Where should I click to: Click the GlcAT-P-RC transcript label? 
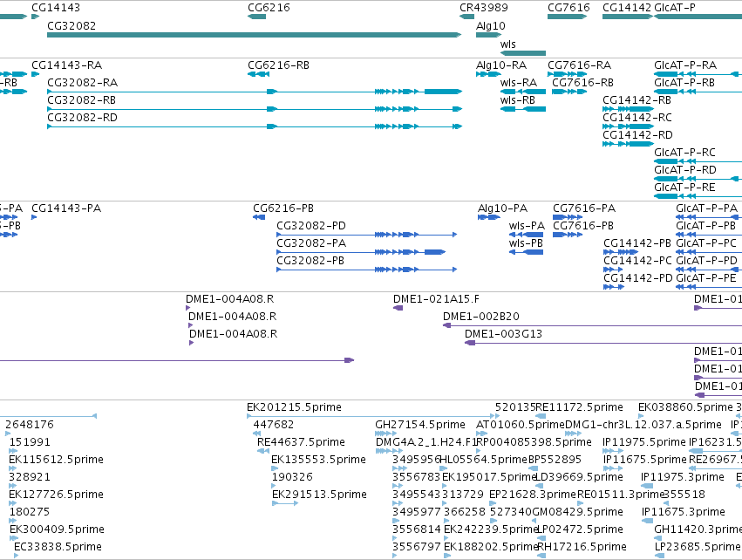coord(684,153)
